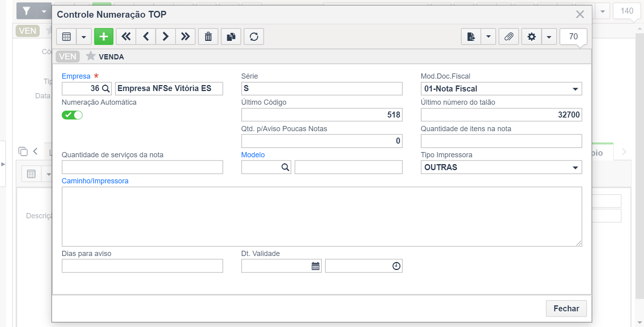The height and width of the screenshot is (327, 644).
Task: Refresh the record data
Action: click(254, 37)
